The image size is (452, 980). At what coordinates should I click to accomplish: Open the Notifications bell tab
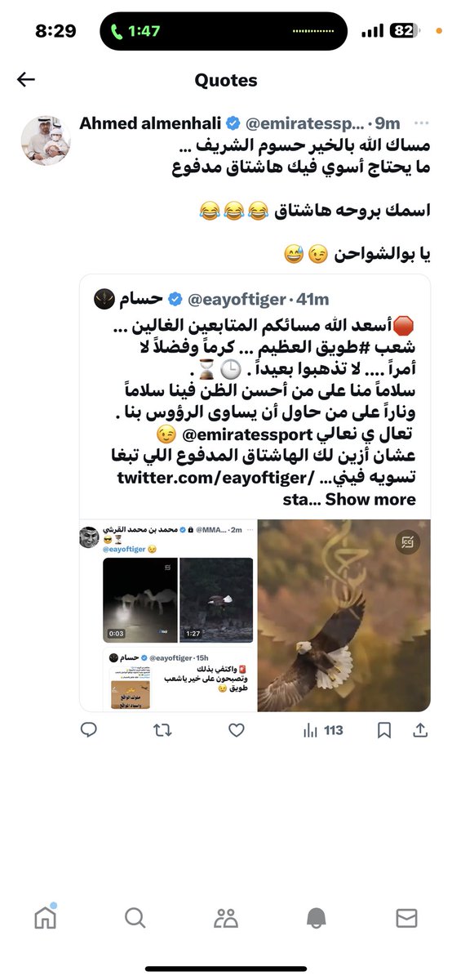pos(316,918)
